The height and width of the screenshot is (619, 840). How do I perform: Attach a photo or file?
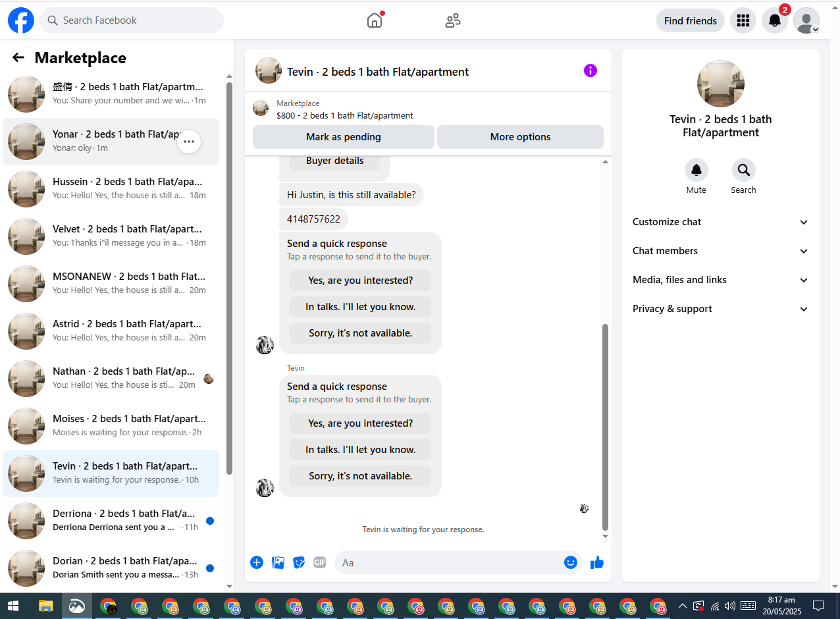278,562
